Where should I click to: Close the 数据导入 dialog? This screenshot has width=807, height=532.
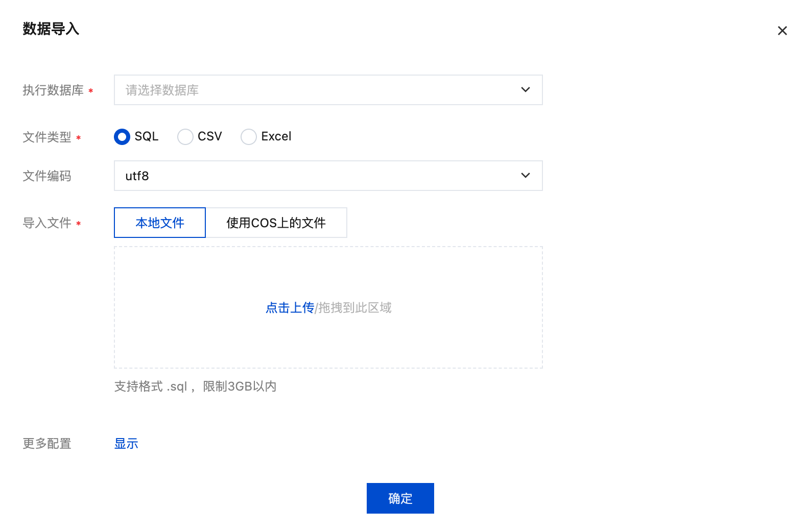coord(782,31)
